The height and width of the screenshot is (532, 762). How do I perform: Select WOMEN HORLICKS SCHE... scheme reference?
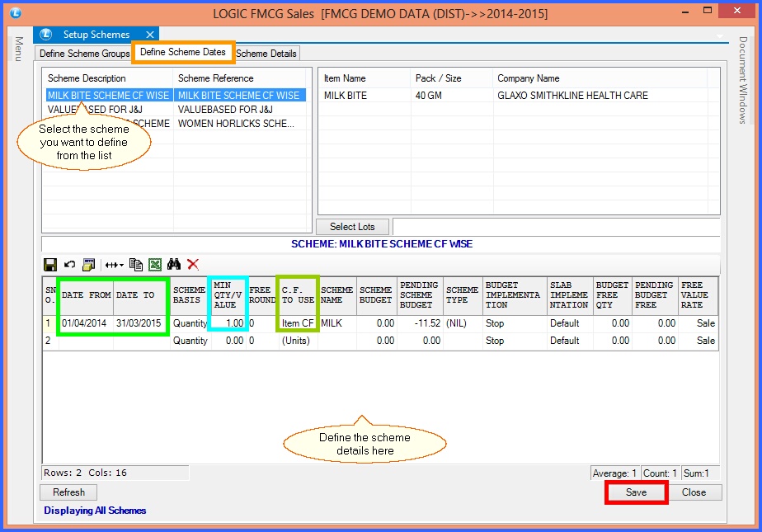point(236,124)
